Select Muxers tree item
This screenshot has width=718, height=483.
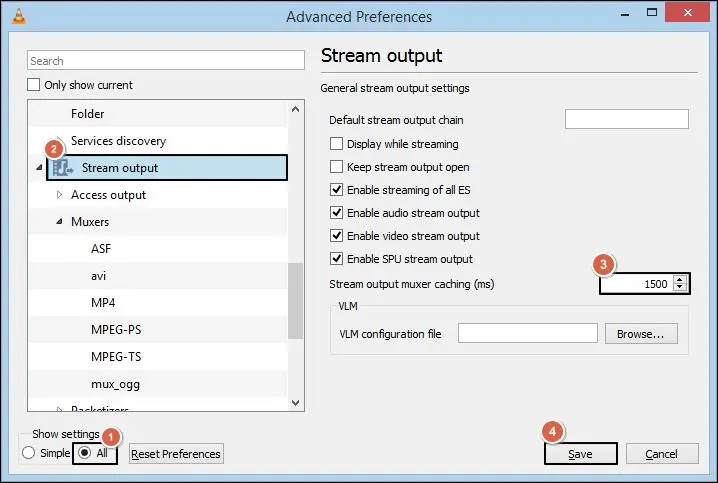90,222
